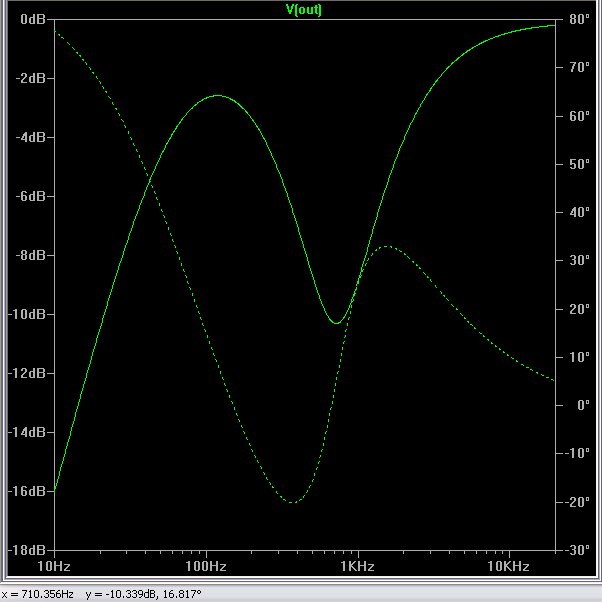
Task: Click the 40° phase axis label
Action: pyautogui.click(x=576, y=212)
